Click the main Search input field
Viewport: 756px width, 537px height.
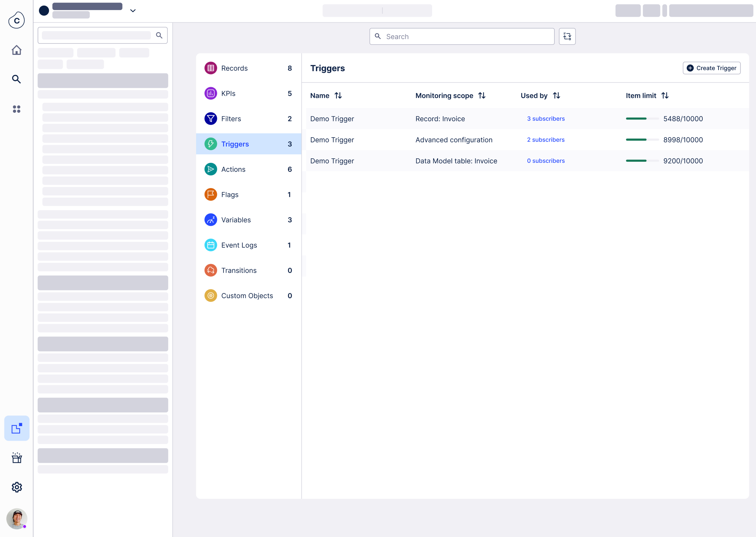click(x=462, y=36)
